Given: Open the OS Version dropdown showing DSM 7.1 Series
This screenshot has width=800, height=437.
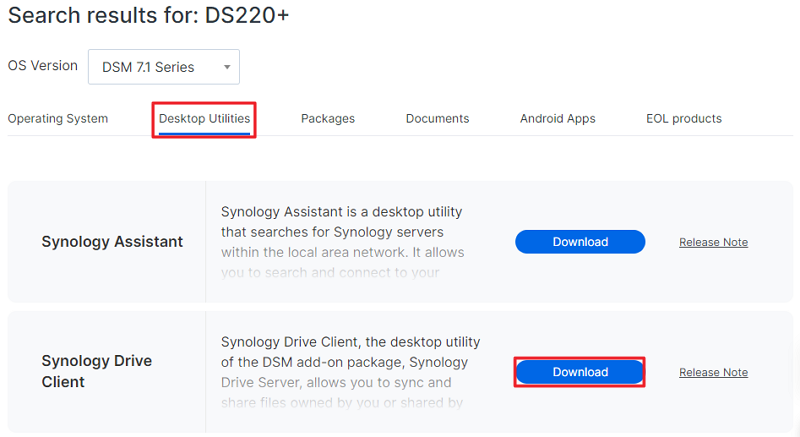Looking at the screenshot, I should (164, 67).
